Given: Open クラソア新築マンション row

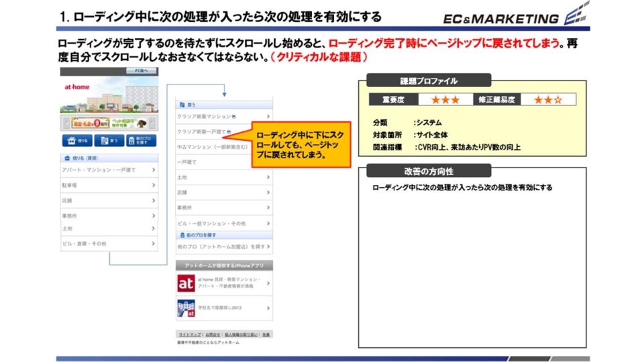Looking at the screenshot, I should pyautogui.click(x=224, y=117).
